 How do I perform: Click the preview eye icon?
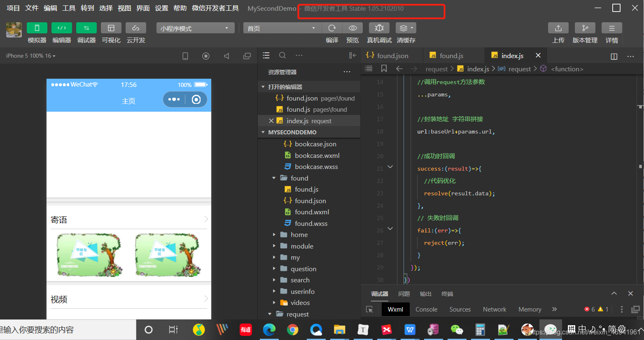(x=353, y=28)
